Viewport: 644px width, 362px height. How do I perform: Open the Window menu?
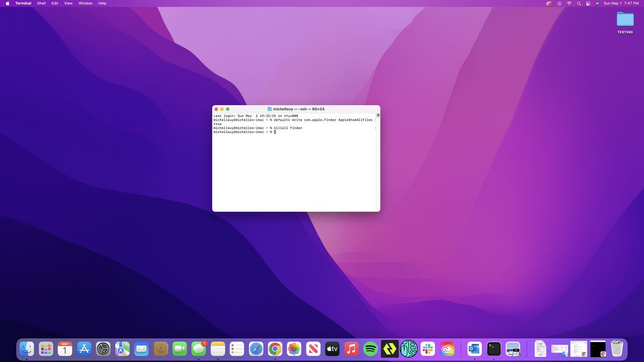point(85,3)
